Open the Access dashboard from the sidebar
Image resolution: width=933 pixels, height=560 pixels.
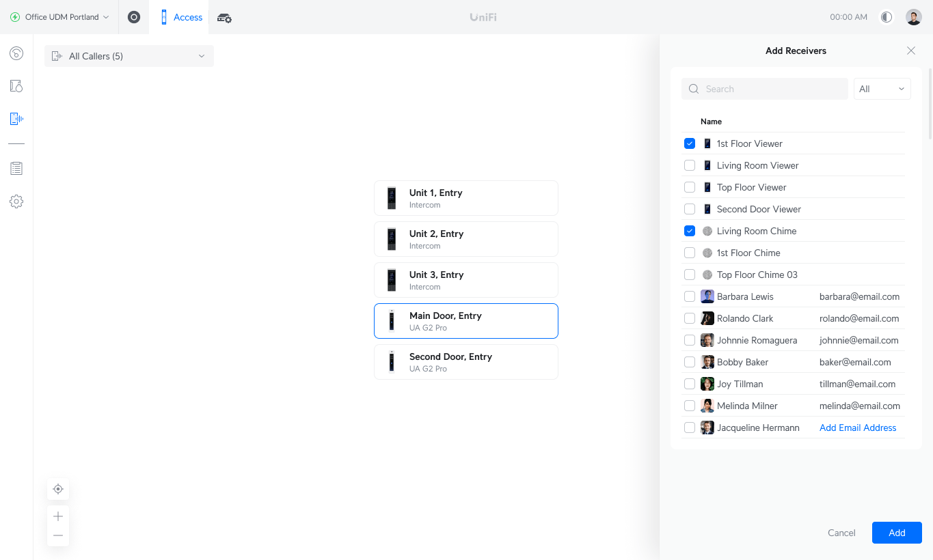coord(16,53)
